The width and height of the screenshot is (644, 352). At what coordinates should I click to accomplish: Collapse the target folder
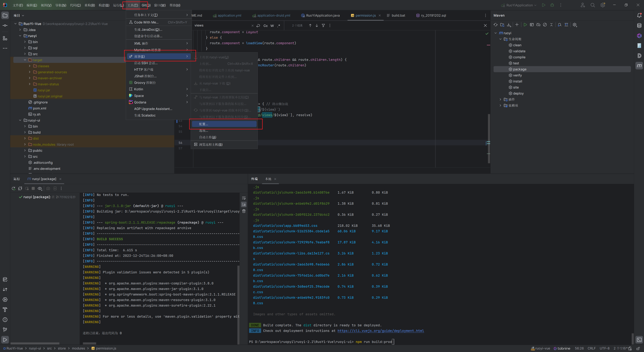coord(25,60)
